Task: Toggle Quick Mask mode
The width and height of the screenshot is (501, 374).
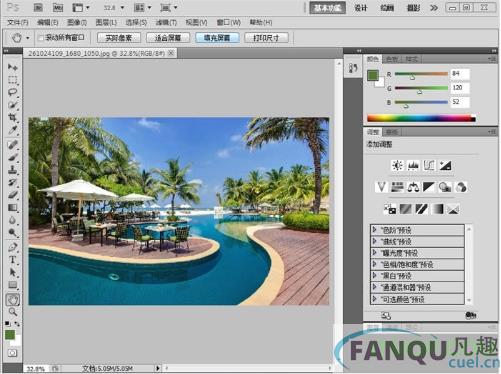Action: point(12,353)
